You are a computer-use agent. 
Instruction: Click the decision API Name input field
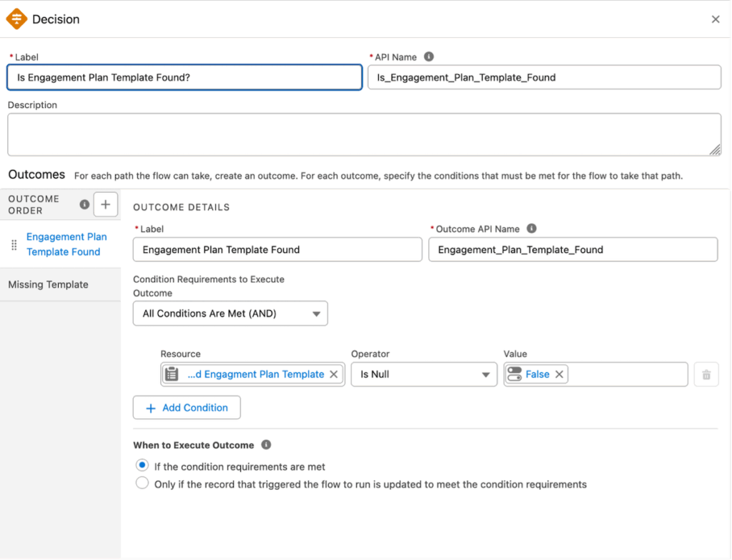coord(544,77)
